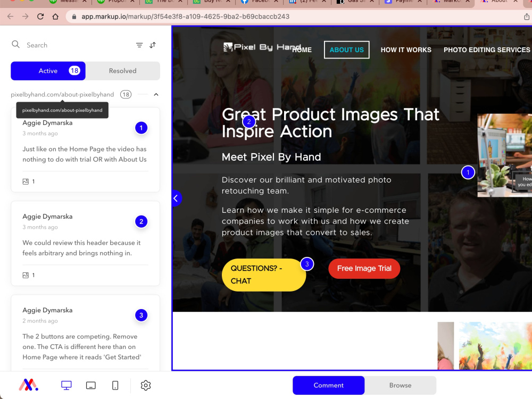Click the colorful festival image thumbnail
The width and height of the screenshot is (532, 399).
(x=495, y=345)
